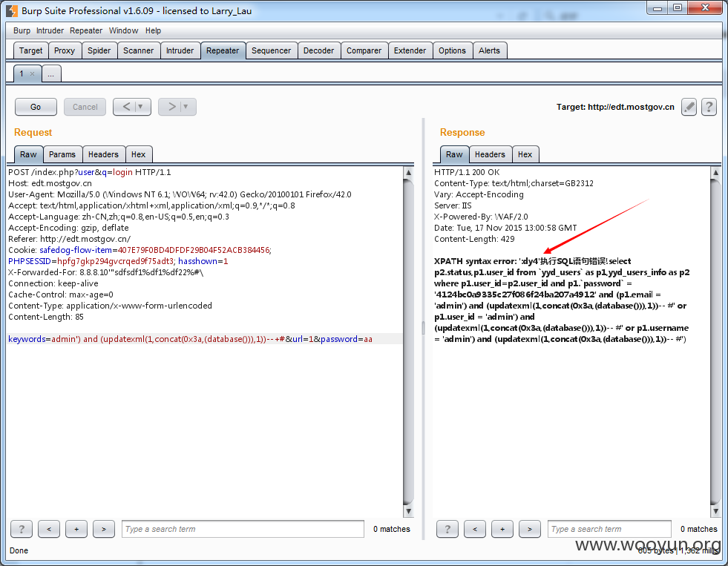Click the response search plus button
728x566 pixels.
[502, 529]
